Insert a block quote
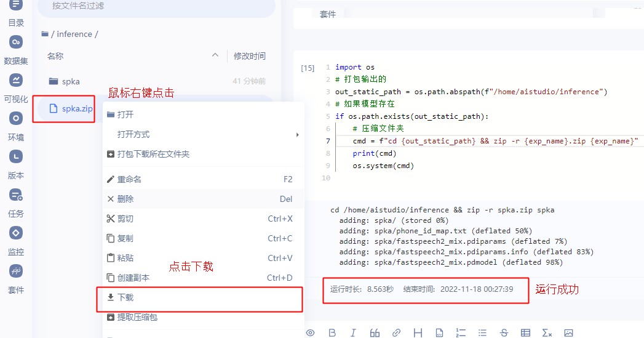 375,332
